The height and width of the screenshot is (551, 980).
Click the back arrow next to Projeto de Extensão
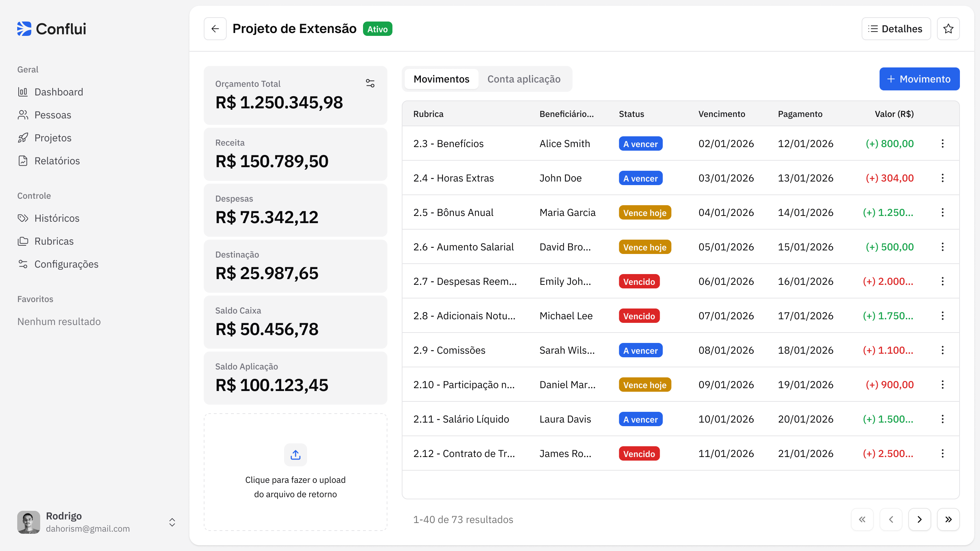[215, 29]
